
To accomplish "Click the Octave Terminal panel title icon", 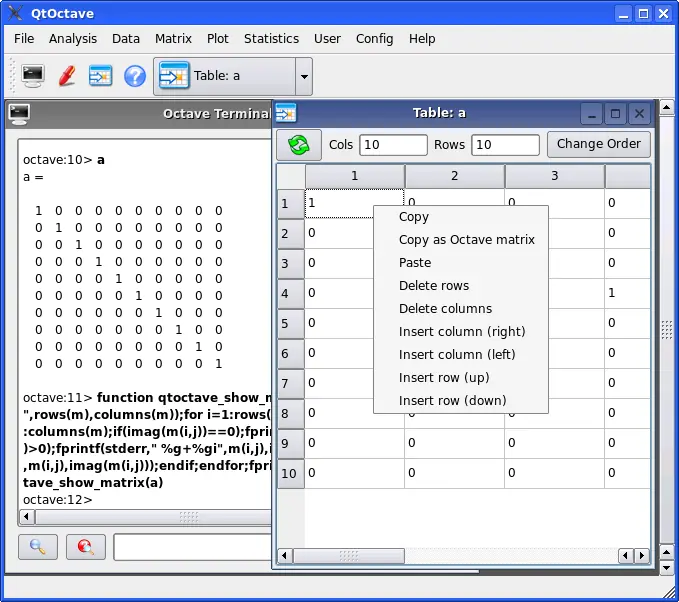I will (x=19, y=114).
